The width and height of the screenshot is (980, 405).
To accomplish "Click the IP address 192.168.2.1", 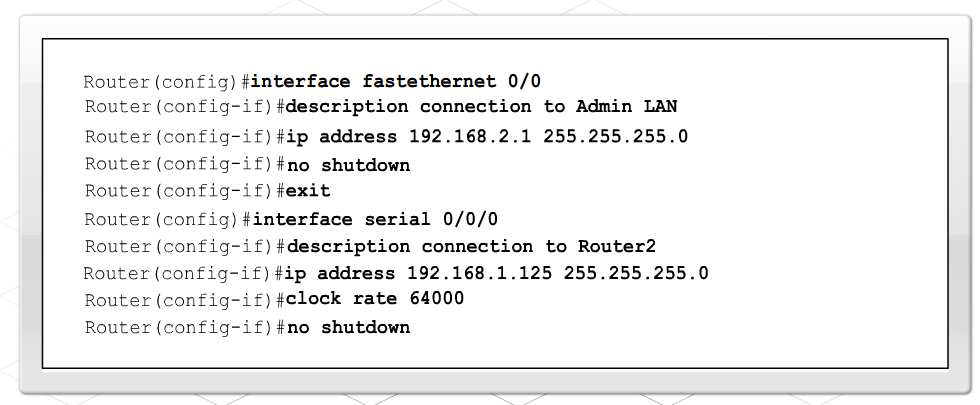I will click(469, 136).
